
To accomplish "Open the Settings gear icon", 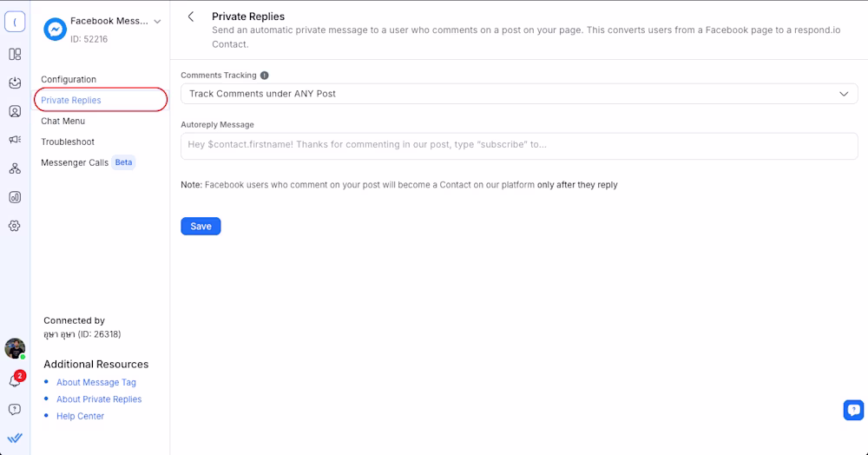I will pos(15,226).
